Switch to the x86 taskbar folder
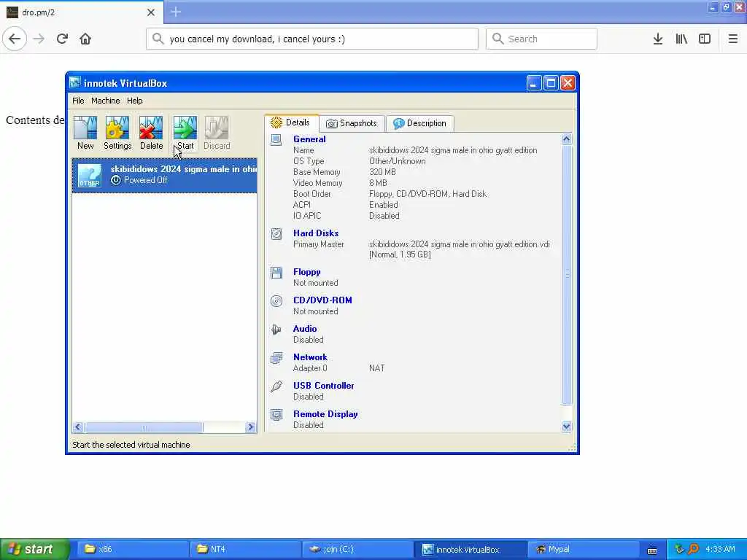 click(133, 550)
